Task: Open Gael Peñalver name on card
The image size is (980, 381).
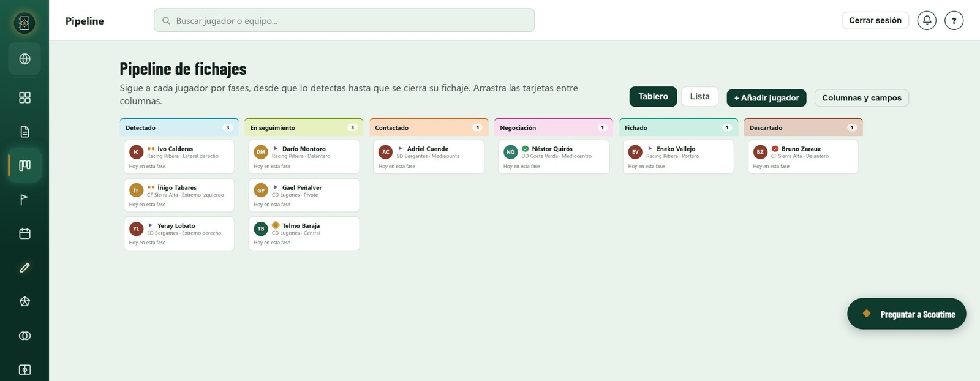Action: point(302,187)
